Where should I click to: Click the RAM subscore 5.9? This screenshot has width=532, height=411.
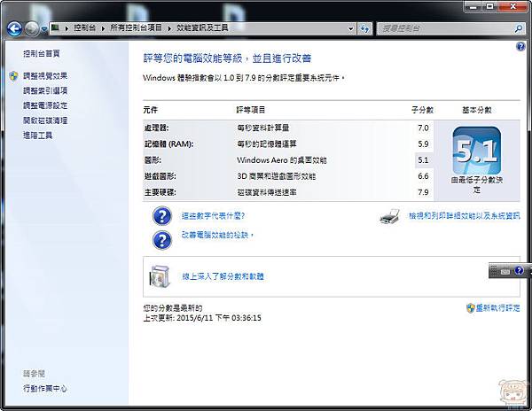tap(423, 144)
